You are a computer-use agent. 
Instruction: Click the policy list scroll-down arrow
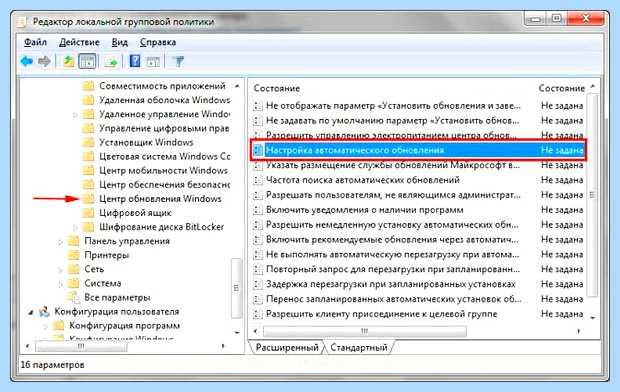pos(592,318)
